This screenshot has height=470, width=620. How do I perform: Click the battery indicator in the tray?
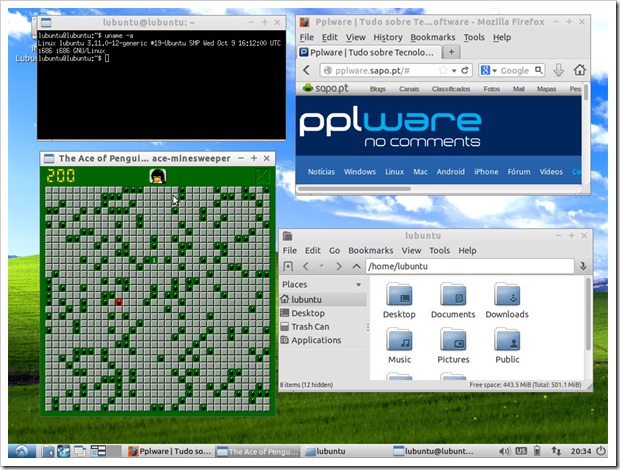[537, 451]
